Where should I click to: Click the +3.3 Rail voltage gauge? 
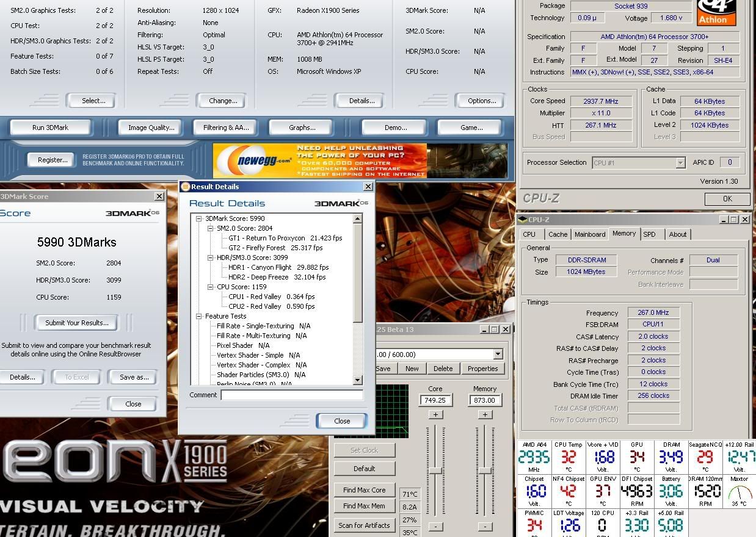(x=637, y=524)
